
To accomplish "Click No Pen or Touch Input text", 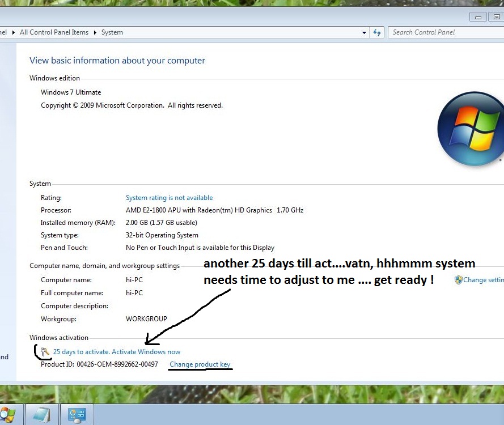I will tap(200, 248).
